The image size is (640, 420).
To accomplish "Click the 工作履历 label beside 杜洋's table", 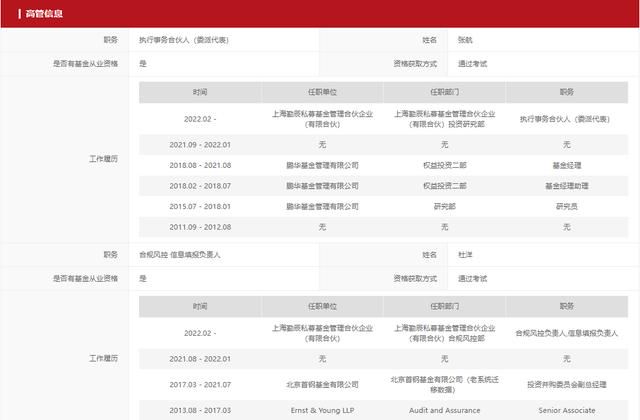I will pyautogui.click(x=103, y=358).
